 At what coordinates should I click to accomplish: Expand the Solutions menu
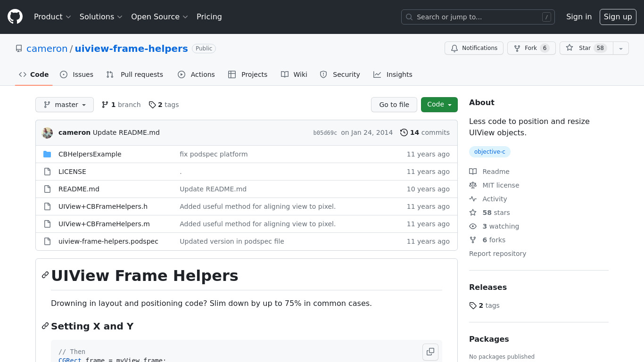point(101,16)
